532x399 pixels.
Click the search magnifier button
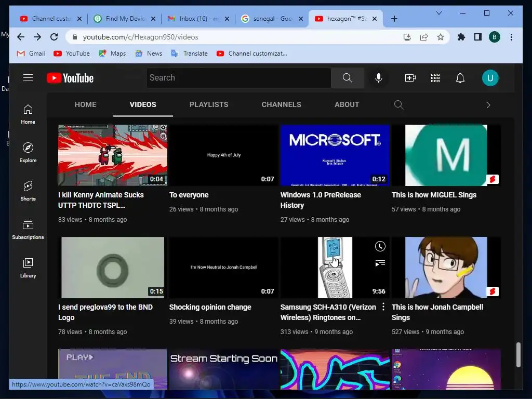tap(348, 78)
